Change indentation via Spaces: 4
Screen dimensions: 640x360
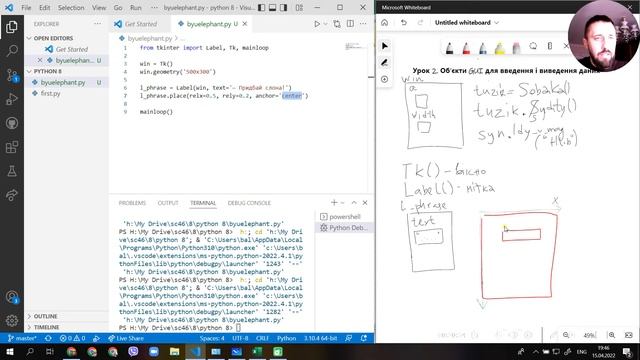pos(212,338)
